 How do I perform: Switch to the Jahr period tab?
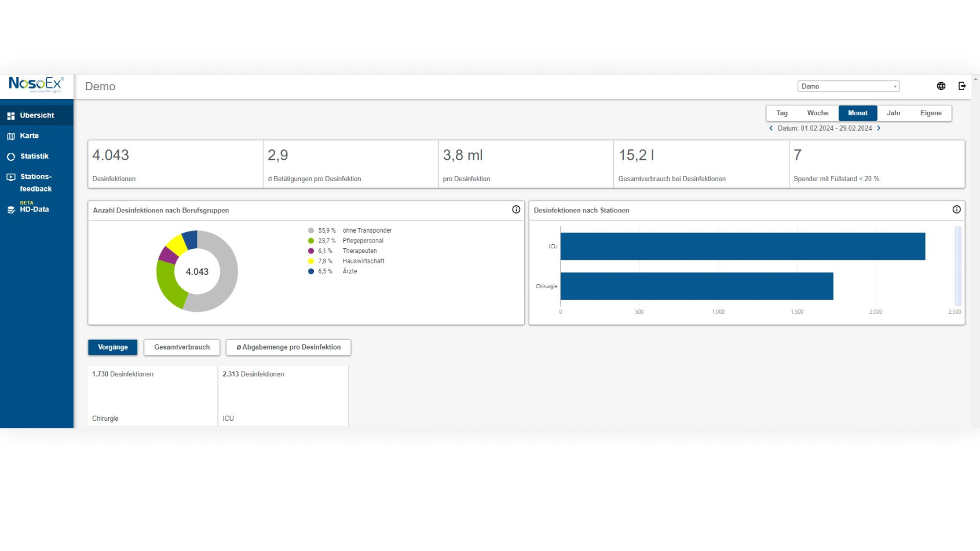point(894,113)
